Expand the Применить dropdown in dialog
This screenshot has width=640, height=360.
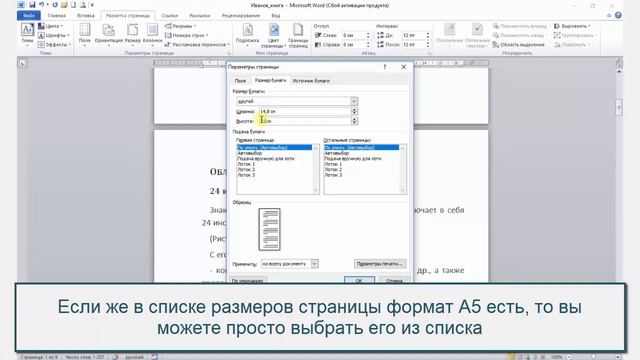314,264
